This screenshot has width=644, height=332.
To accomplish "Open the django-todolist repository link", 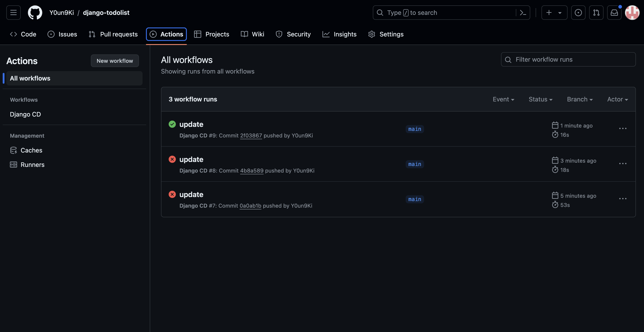I will point(106,13).
